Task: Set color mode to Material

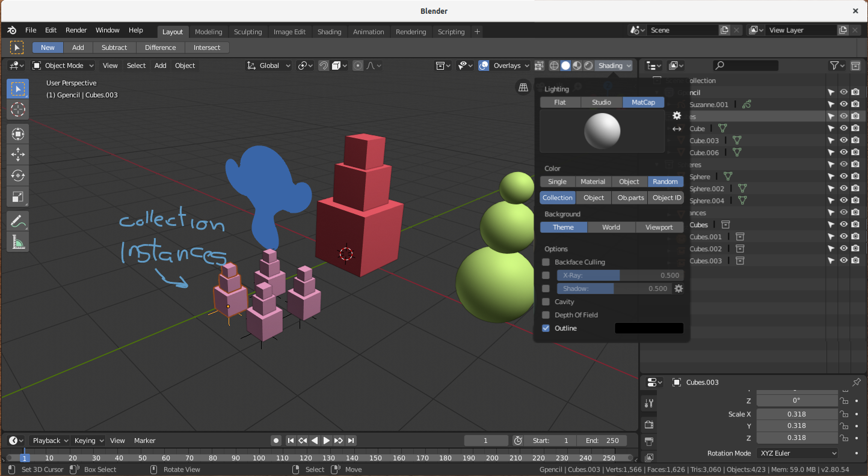Action: tap(593, 182)
